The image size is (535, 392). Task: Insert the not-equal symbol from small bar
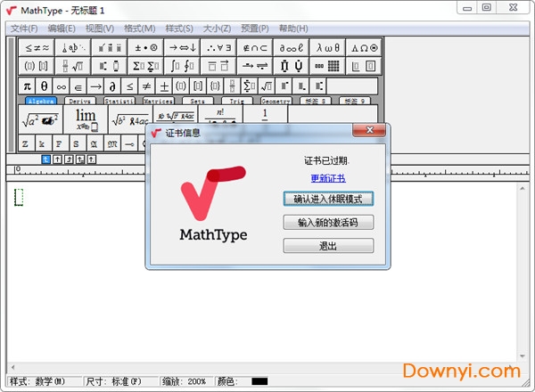(x=147, y=86)
